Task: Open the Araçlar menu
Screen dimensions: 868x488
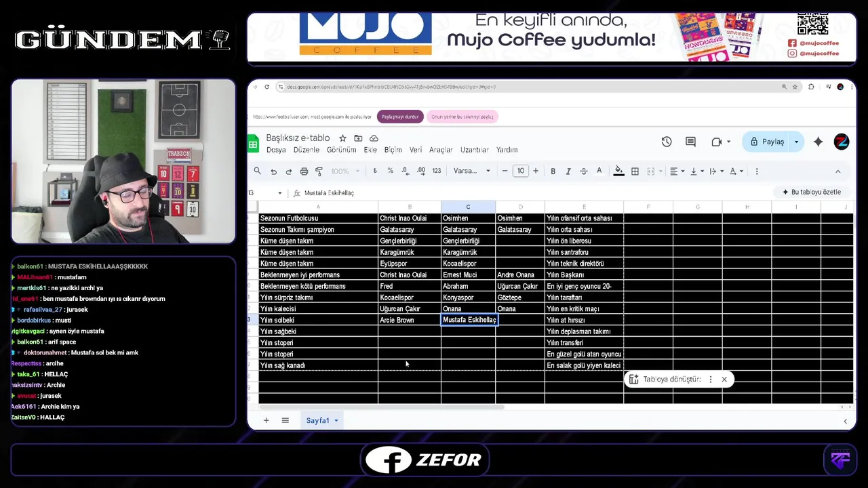Action: coord(441,150)
